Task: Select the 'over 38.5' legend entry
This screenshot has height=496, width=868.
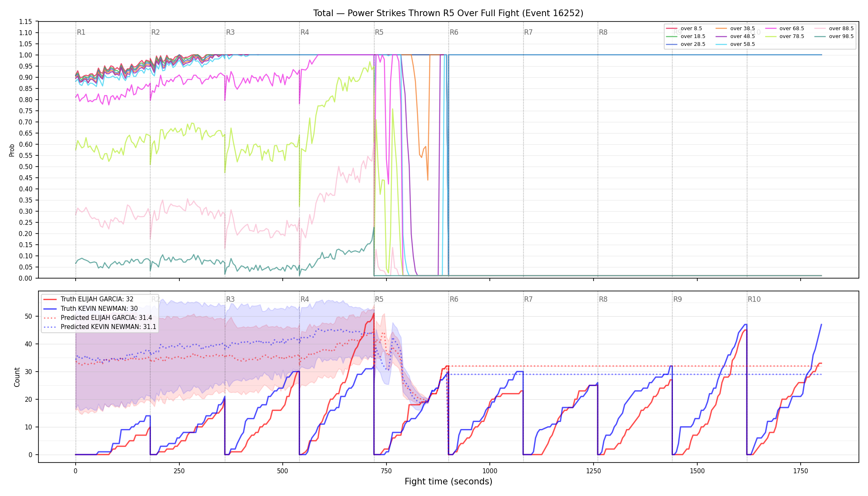Action: coord(735,29)
